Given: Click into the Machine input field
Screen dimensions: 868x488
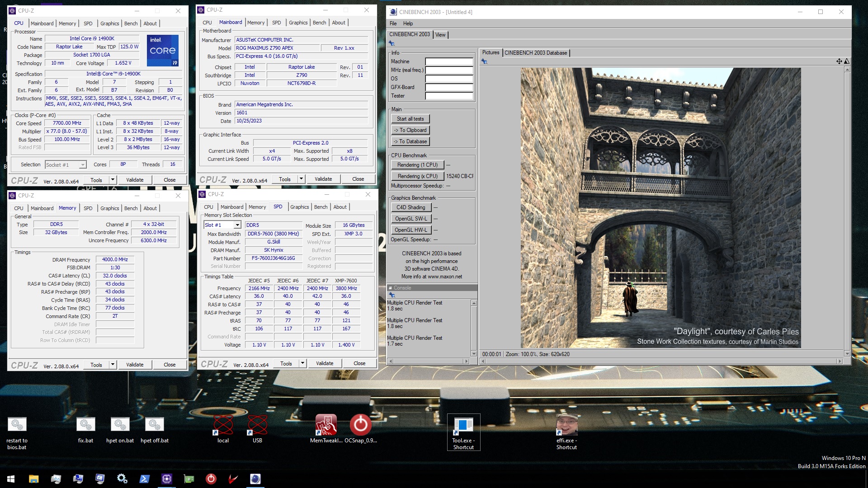Looking at the screenshot, I should [449, 61].
